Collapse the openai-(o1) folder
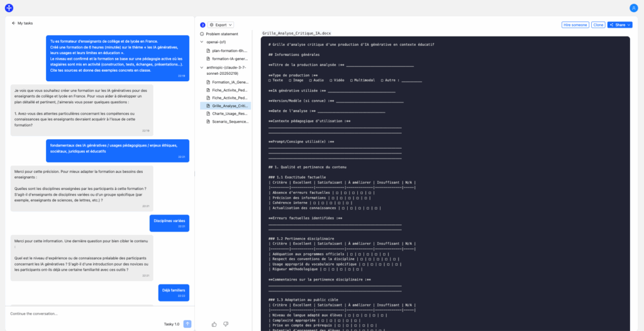This screenshot has height=331, width=644. (x=202, y=42)
